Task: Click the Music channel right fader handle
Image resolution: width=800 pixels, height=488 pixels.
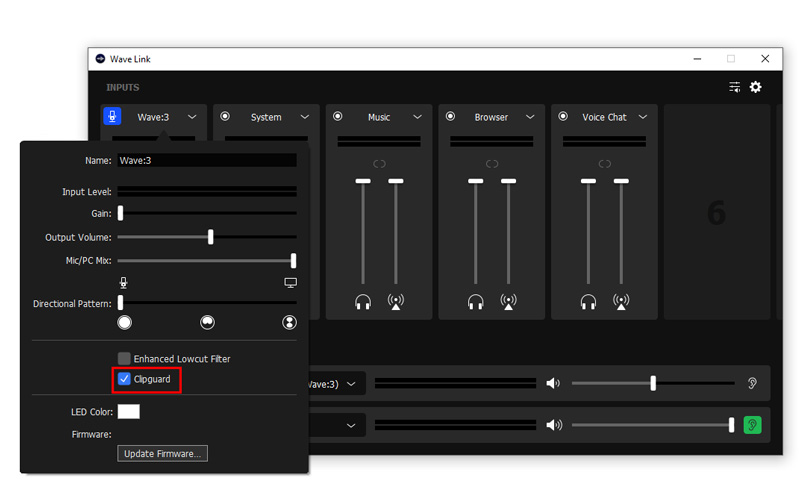Action: 395,181
